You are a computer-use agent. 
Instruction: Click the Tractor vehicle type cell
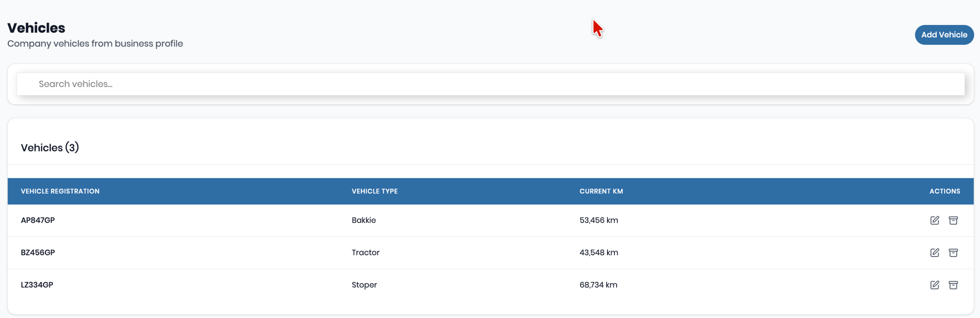(x=366, y=252)
